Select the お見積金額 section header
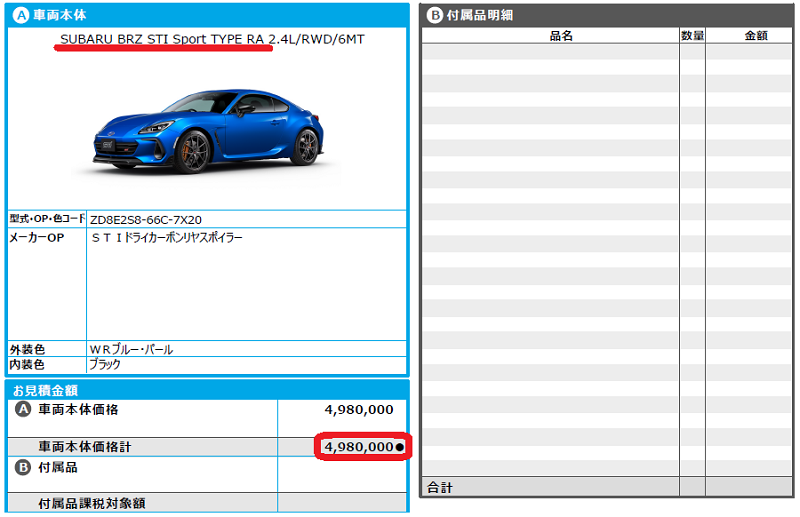The height and width of the screenshot is (517, 800). pyautogui.click(x=46, y=390)
